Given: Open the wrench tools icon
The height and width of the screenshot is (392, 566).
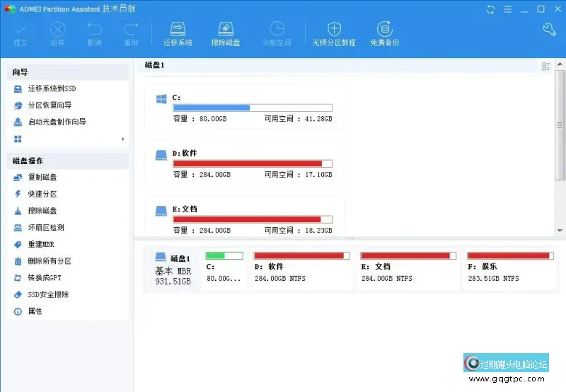Looking at the screenshot, I should [549, 29].
